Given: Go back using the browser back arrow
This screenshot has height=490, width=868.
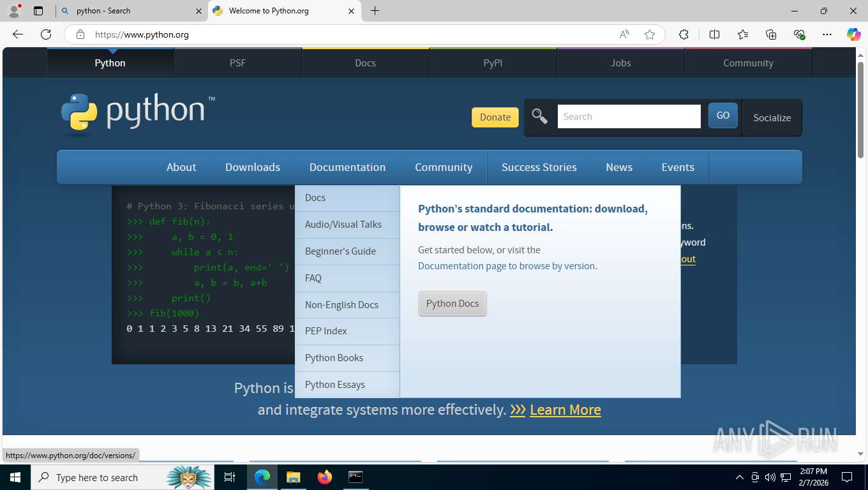Looking at the screenshot, I should pyautogui.click(x=18, y=34).
